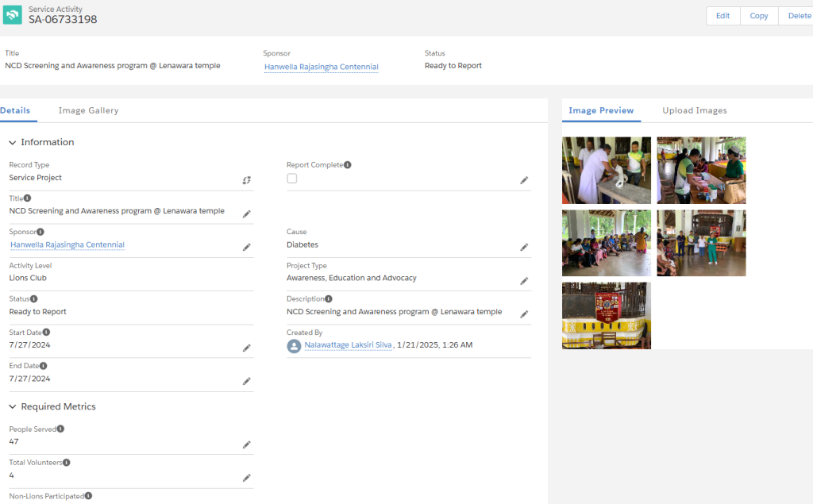
Task: Select the record number SA-06733198
Action: tap(63, 20)
